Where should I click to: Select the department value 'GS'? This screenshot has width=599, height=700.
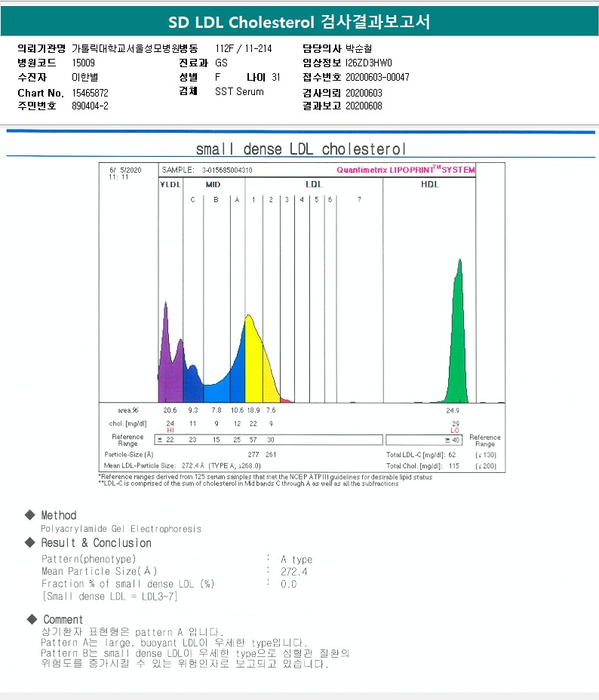click(x=221, y=63)
